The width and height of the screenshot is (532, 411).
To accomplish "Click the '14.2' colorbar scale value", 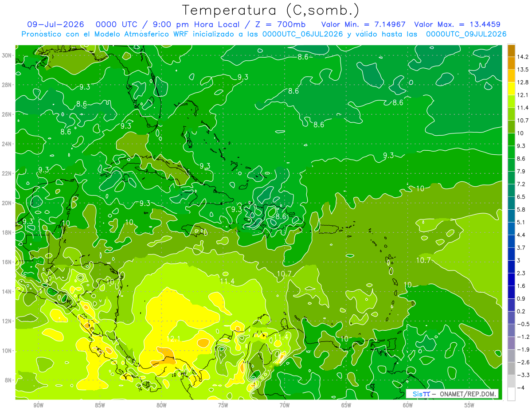I will (x=523, y=57).
